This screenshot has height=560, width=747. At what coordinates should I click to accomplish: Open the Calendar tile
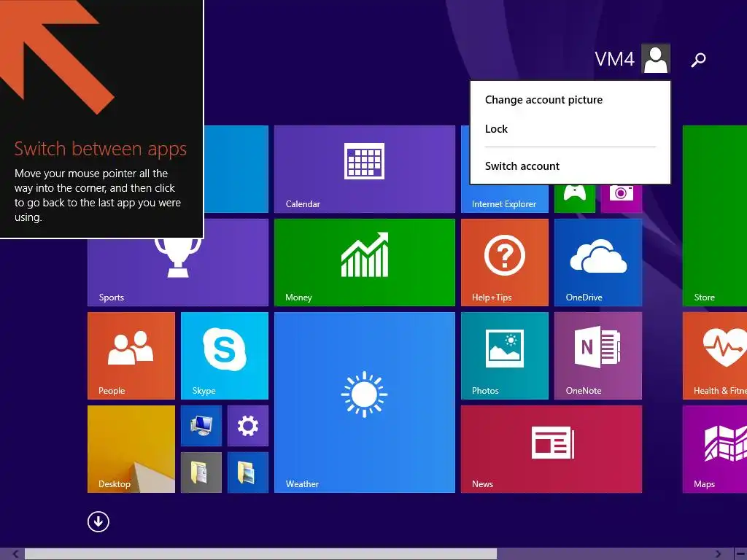(365, 169)
